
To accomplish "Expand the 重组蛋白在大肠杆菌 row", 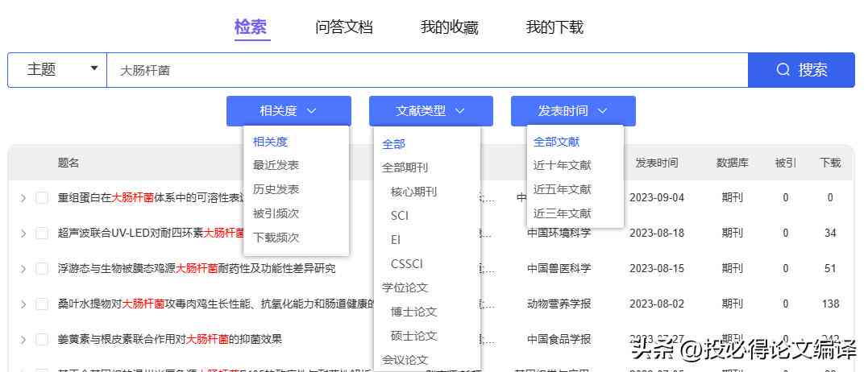I will (x=23, y=198).
